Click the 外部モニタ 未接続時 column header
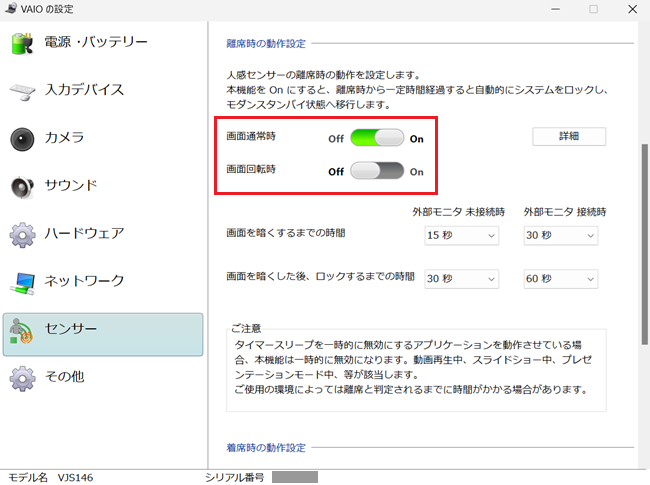This screenshot has width=650, height=485. click(458, 212)
